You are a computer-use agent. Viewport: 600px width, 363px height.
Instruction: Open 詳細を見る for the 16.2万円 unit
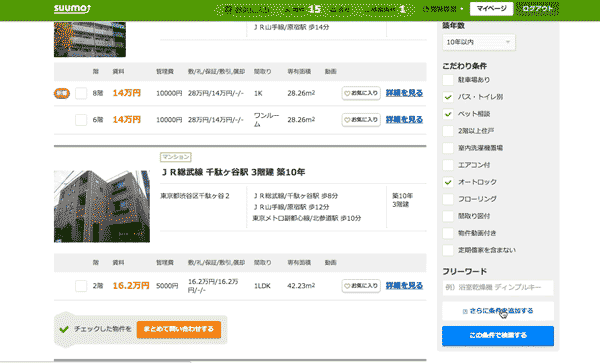404,286
